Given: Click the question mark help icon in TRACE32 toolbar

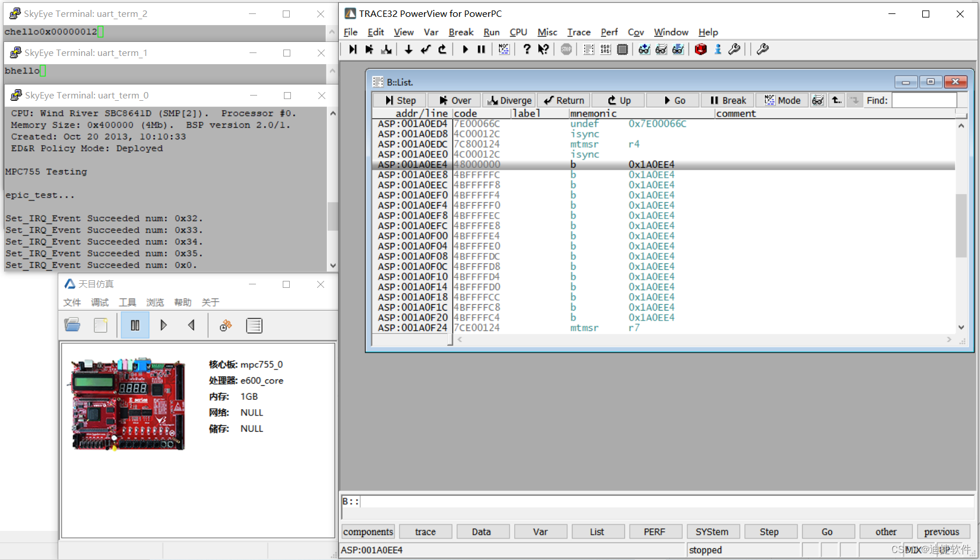Looking at the screenshot, I should pos(526,49).
